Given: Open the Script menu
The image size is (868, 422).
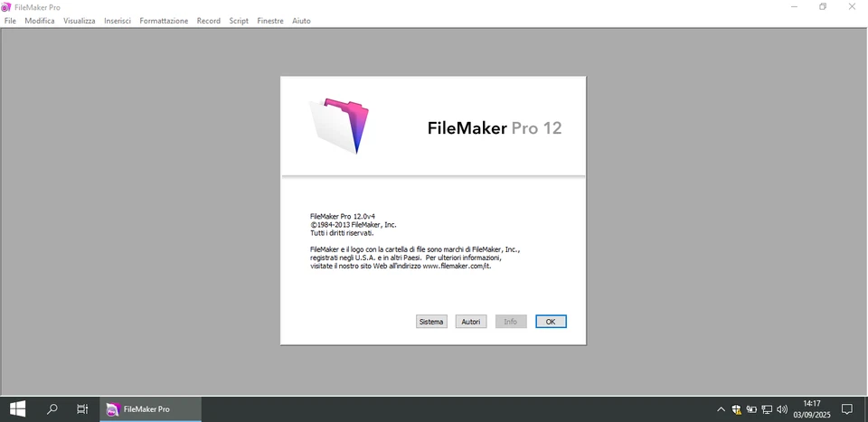Looking at the screenshot, I should point(239,21).
